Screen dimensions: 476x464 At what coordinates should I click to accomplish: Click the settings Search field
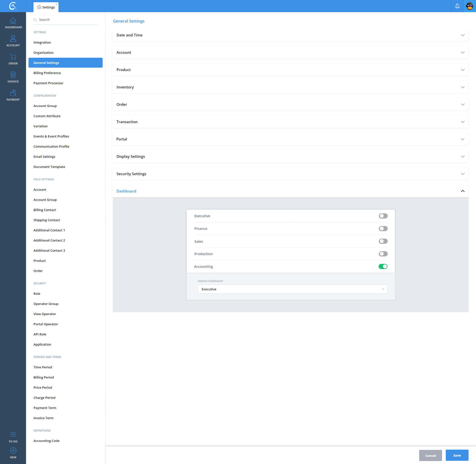click(67, 20)
